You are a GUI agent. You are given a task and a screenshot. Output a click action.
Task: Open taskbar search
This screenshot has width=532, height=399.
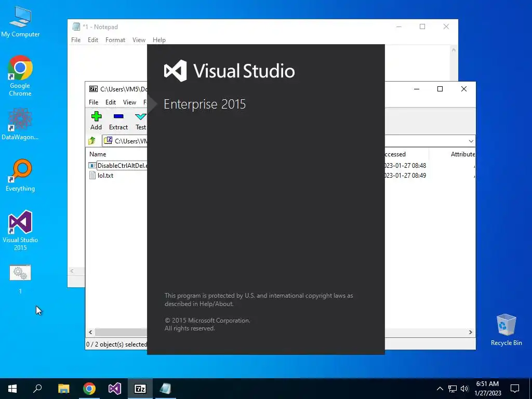click(x=37, y=389)
